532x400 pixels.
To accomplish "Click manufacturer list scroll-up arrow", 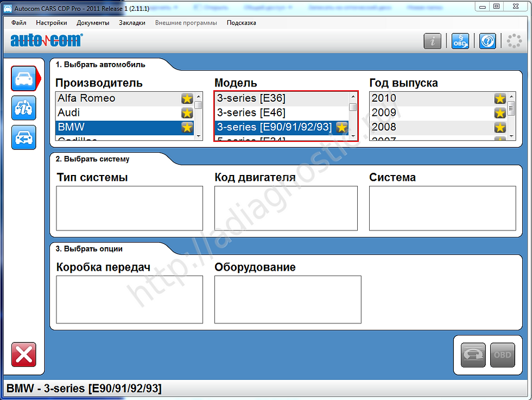I will [x=199, y=96].
